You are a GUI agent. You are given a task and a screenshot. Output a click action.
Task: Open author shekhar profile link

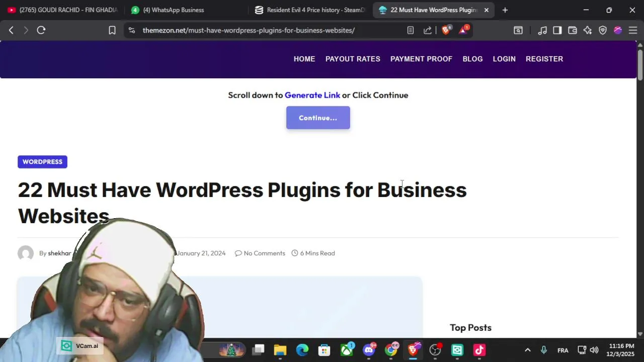pos(59,253)
